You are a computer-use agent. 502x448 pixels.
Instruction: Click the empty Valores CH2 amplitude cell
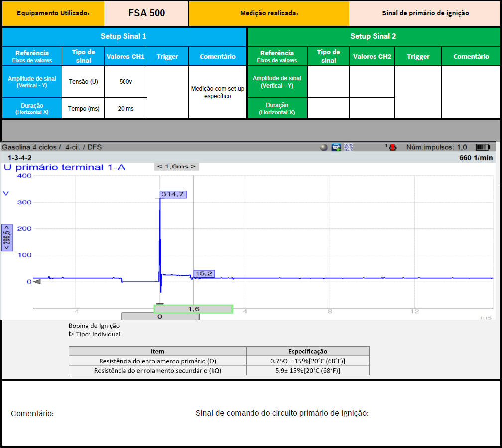click(372, 82)
